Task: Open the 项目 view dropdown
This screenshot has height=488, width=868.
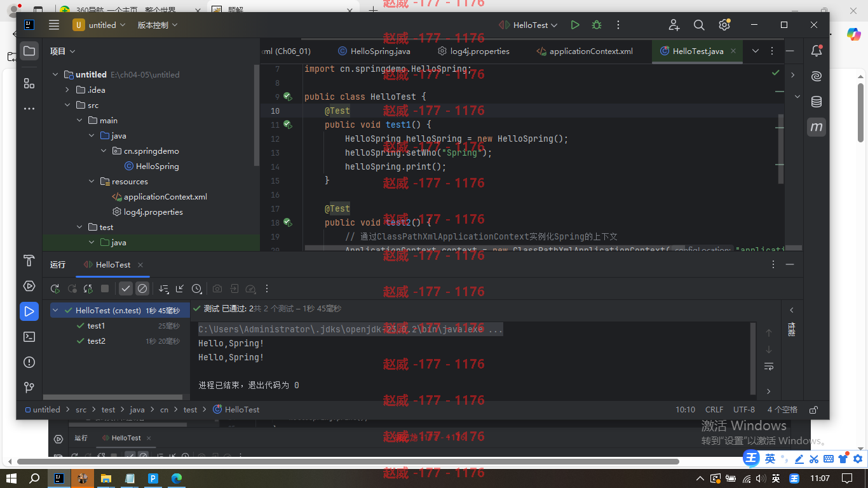Action: (63, 51)
